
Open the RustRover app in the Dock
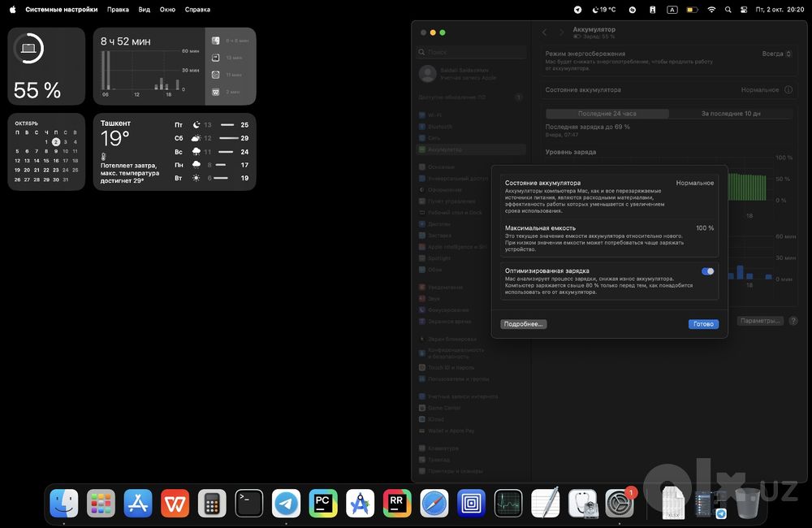pos(397,503)
